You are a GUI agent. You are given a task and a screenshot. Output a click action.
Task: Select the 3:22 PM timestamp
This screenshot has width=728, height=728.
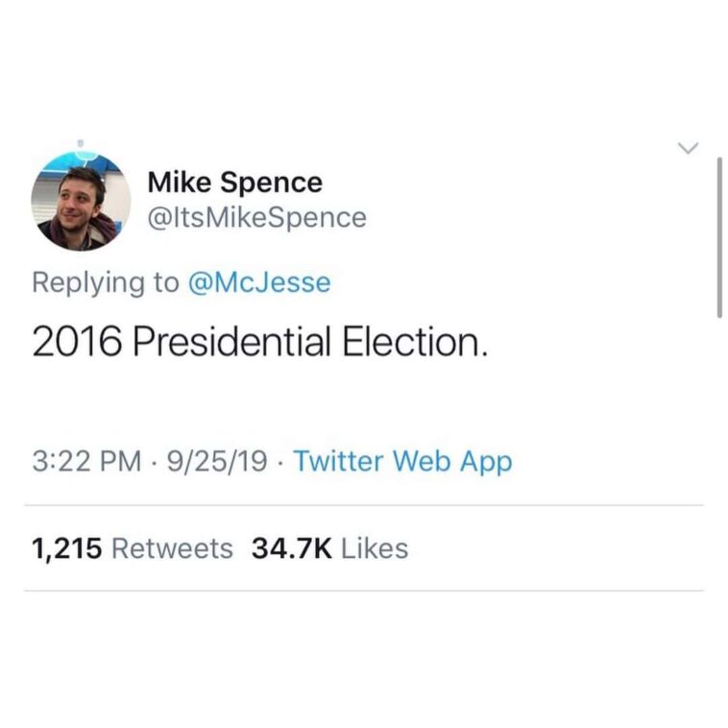[86, 461]
